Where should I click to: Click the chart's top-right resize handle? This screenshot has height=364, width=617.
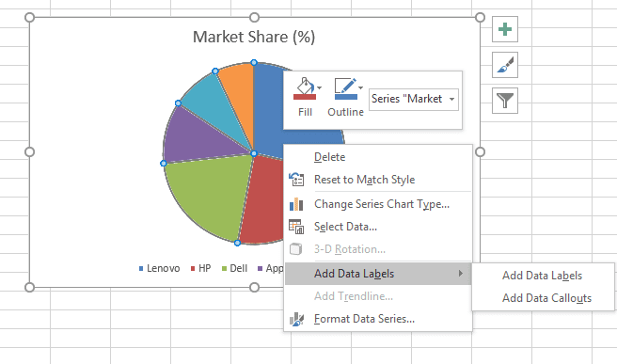[480, 17]
